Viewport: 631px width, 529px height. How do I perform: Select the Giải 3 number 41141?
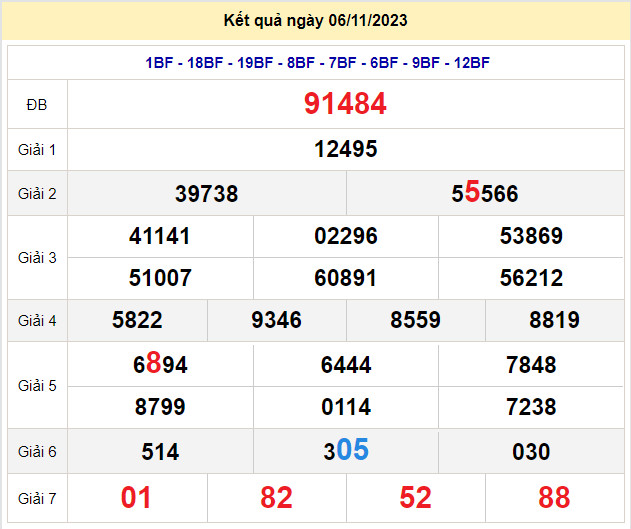(x=160, y=236)
